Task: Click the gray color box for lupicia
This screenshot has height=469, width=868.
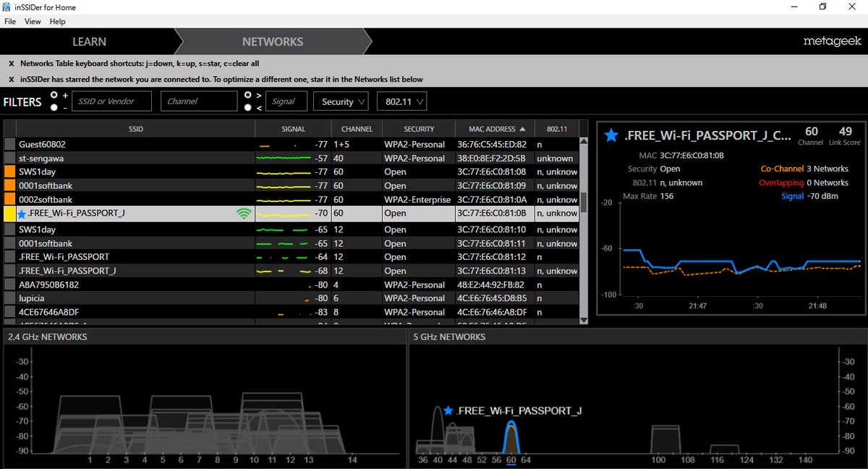Action: [9, 298]
